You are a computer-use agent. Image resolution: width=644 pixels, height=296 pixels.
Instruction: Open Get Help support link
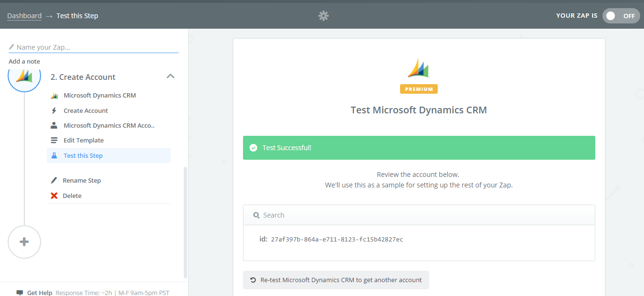click(x=40, y=293)
